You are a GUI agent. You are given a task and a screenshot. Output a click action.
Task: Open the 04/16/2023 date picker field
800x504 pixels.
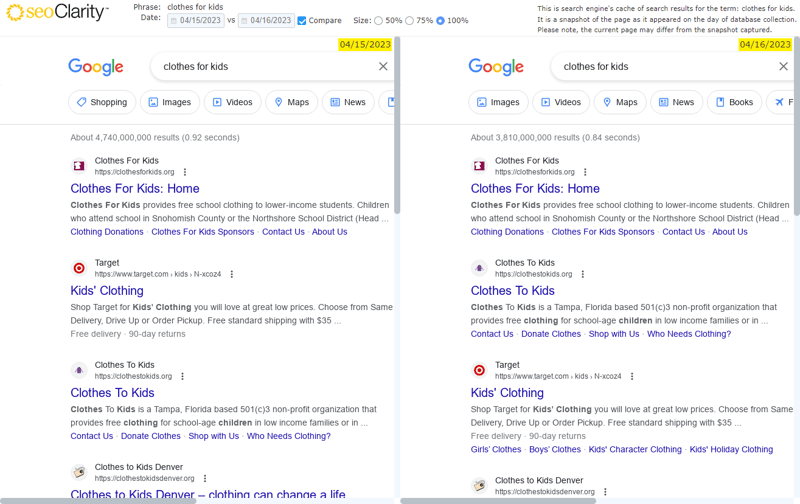pos(266,20)
